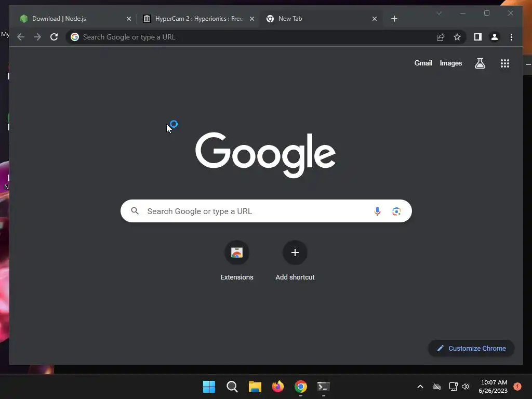Image resolution: width=532 pixels, height=399 pixels.
Task: Open the volume tray icon
Action: [465, 387]
